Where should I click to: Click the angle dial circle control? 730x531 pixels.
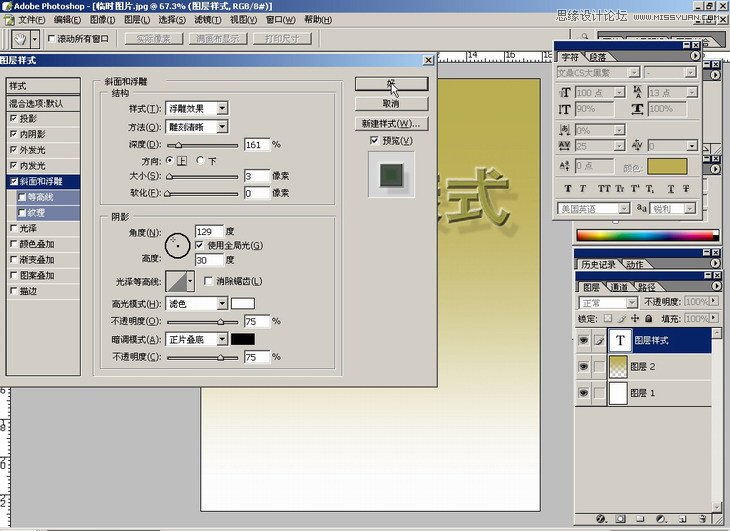click(x=177, y=245)
